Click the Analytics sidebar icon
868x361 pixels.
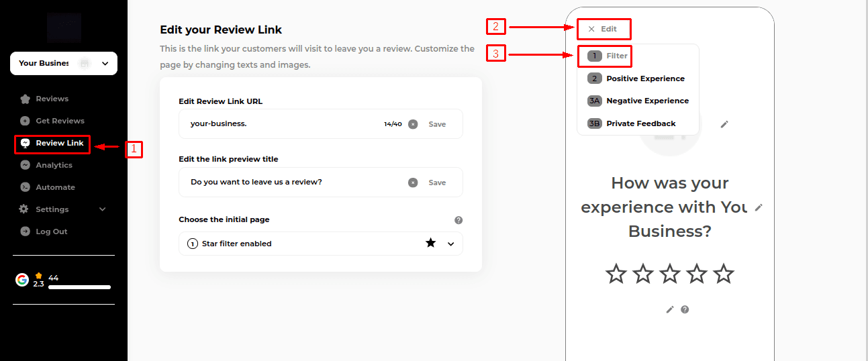click(25, 165)
